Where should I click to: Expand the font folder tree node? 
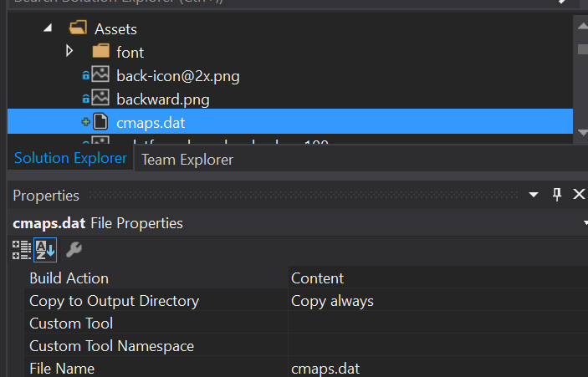click(70, 53)
